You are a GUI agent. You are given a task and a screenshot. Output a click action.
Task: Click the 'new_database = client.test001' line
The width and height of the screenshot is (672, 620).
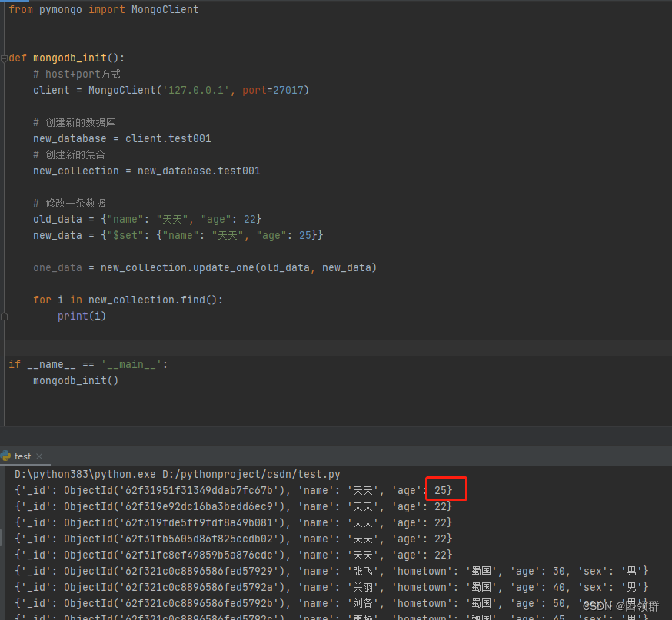[x=122, y=139]
